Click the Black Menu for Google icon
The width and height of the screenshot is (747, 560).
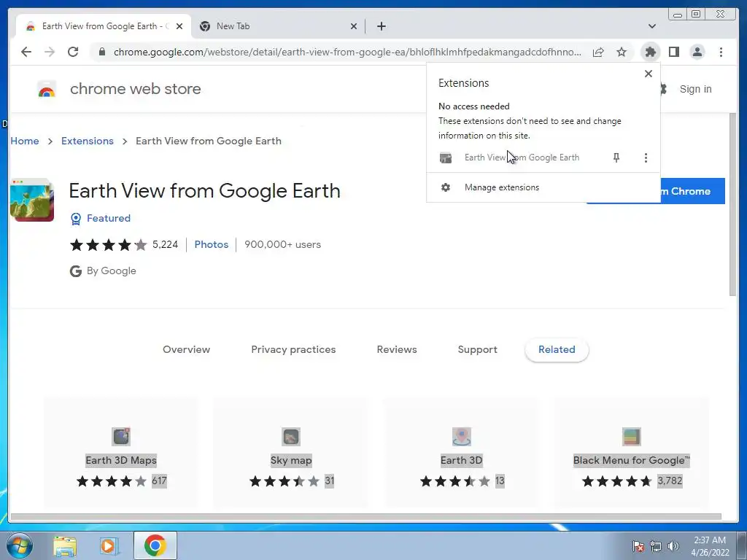pos(631,437)
